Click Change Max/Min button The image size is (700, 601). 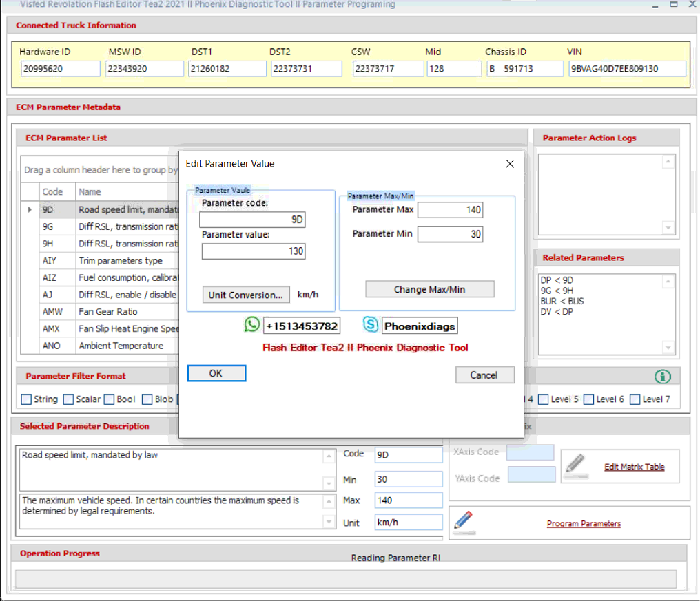pyautogui.click(x=430, y=290)
